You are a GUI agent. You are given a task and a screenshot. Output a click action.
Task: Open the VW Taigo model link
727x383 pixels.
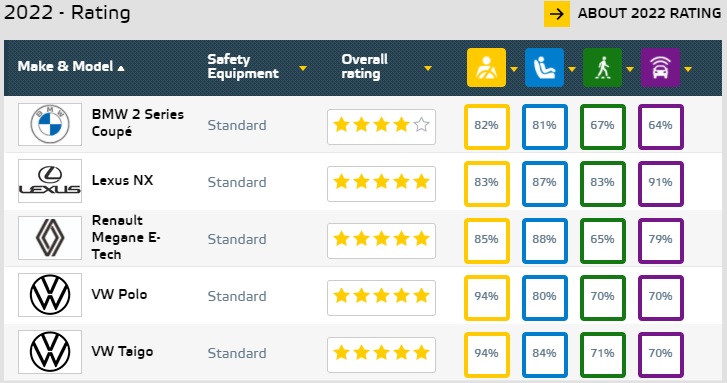(x=122, y=351)
